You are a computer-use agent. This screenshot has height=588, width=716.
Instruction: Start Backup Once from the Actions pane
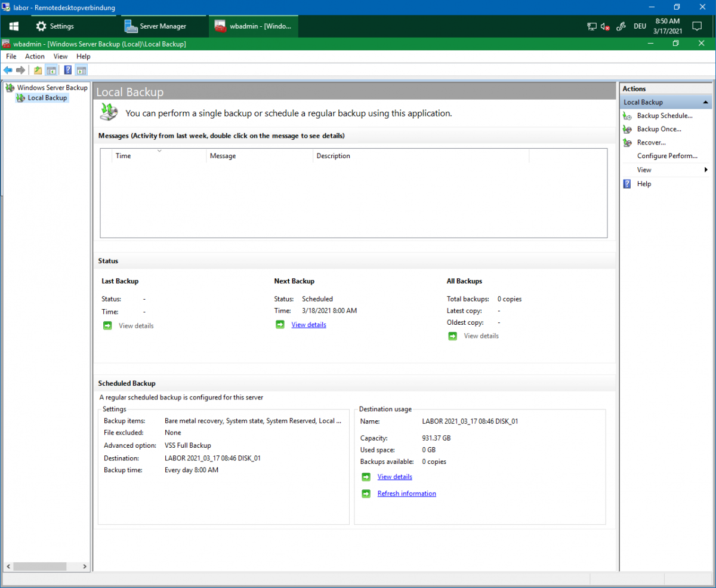[659, 129]
